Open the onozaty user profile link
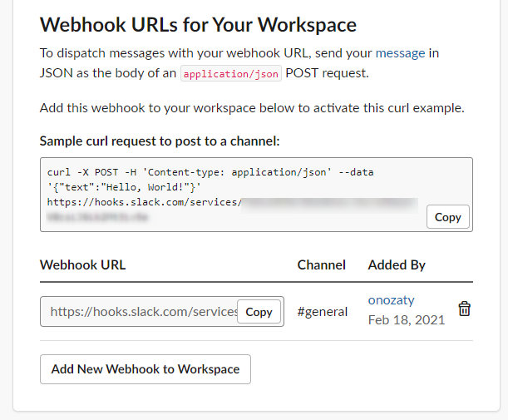Screen dimensions: 508x420 point(391,300)
